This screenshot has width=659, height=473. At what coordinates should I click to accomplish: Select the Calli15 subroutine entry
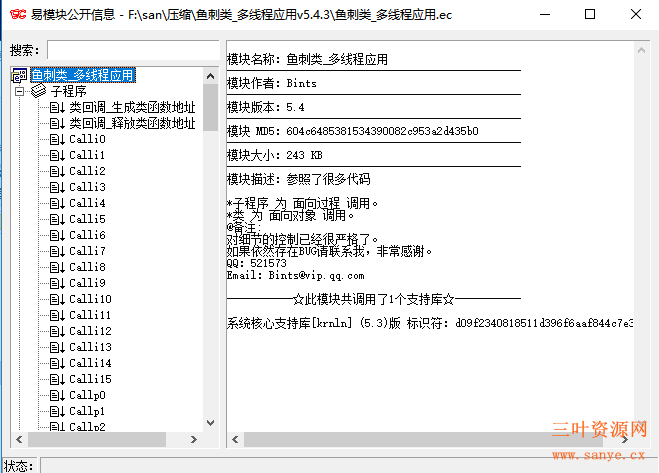[x=90, y=379]
